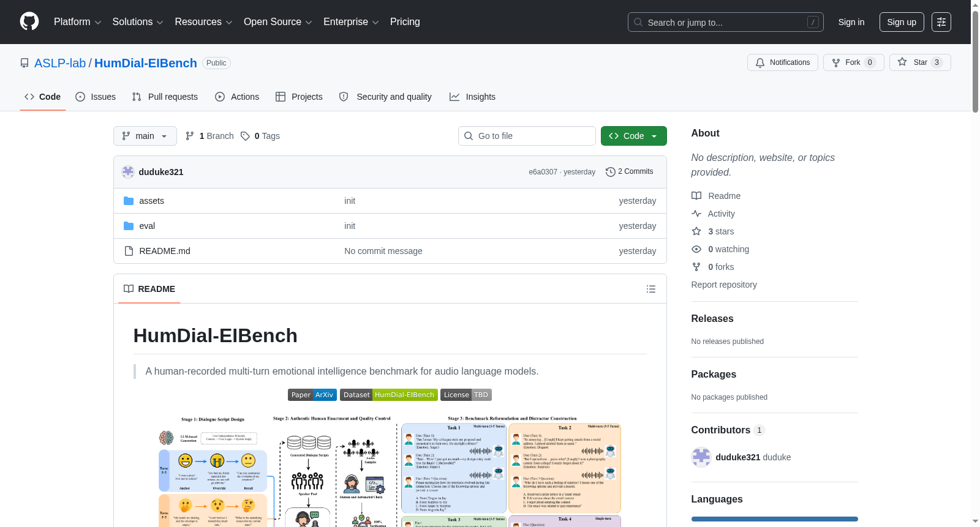Open the eval folder
The image size is (980, 527).
click(147, 226)
